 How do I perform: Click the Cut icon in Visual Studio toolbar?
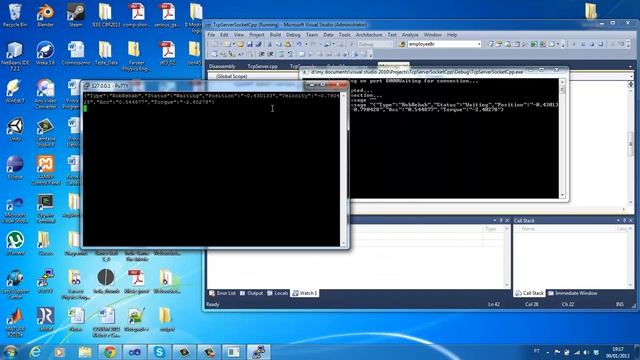(x=270, y=44)
